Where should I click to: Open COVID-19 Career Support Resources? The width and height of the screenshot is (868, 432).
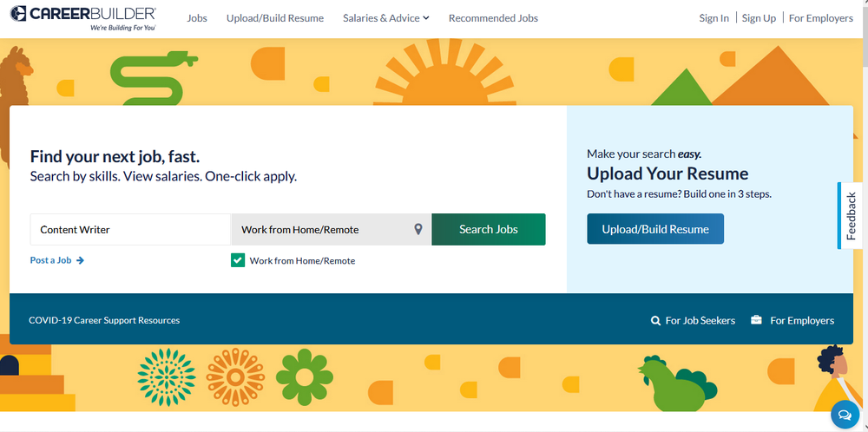point(104,320)
